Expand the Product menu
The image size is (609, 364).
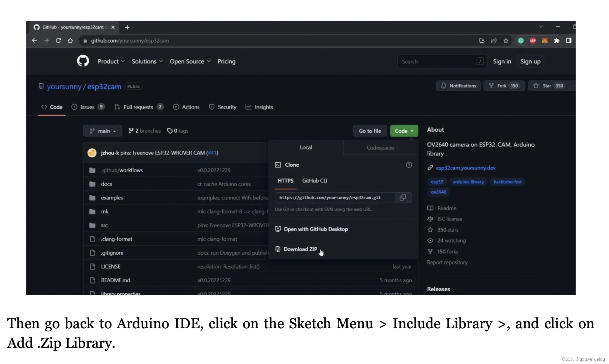coord(111,61)
